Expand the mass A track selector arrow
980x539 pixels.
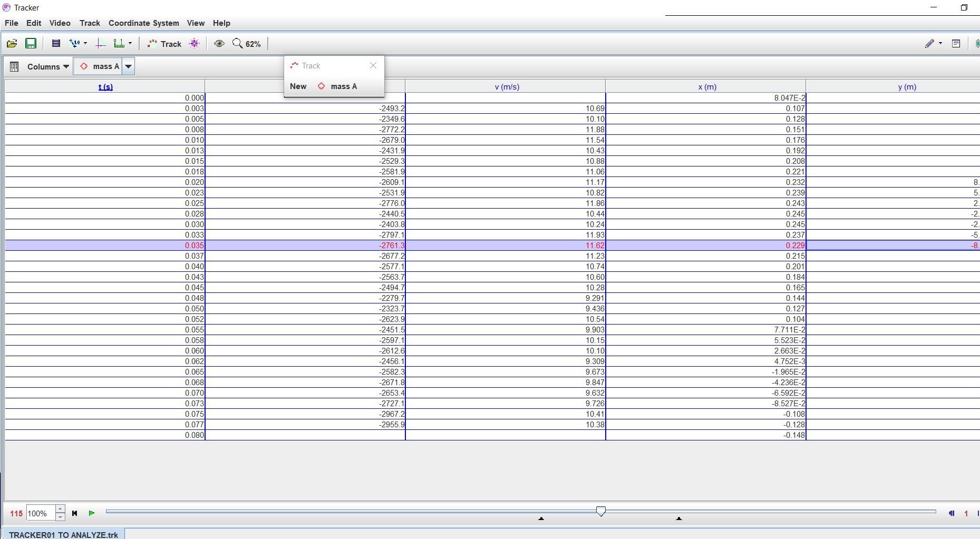click(x=128, y=66)
